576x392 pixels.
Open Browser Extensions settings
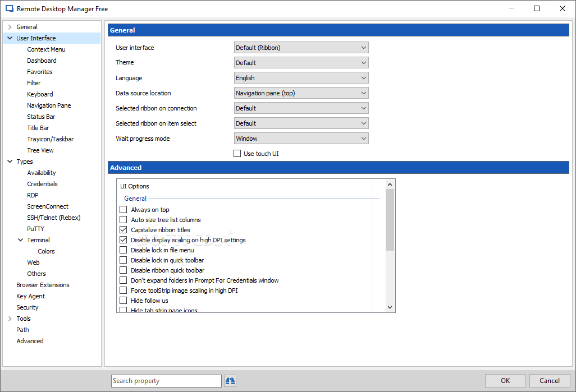tap(43, 285)
